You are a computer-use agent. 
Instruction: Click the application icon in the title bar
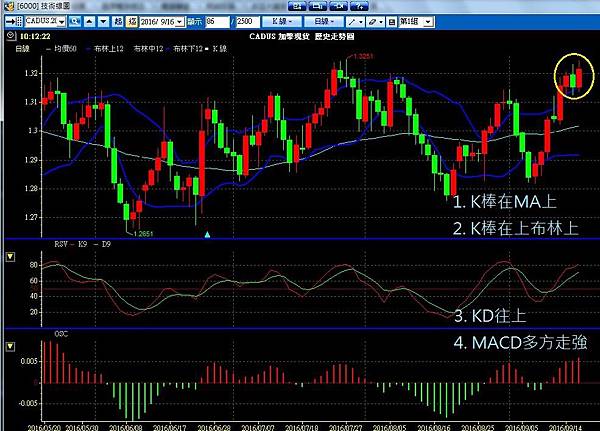tap(8, 6)
